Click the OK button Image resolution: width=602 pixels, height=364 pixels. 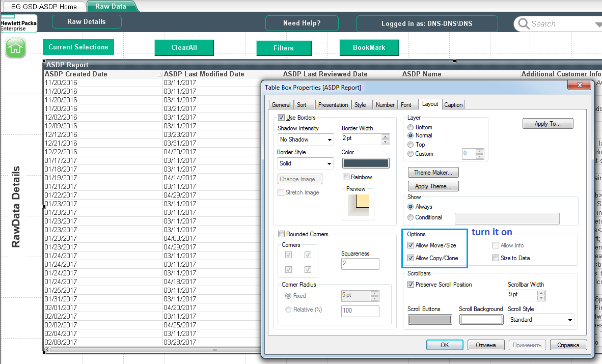click(x=445, y=345)
